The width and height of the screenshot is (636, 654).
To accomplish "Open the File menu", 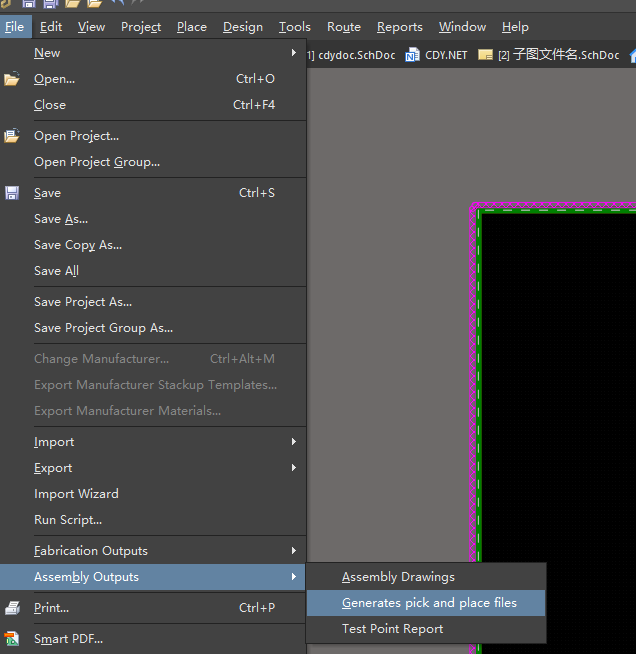I will click(15, 27).
